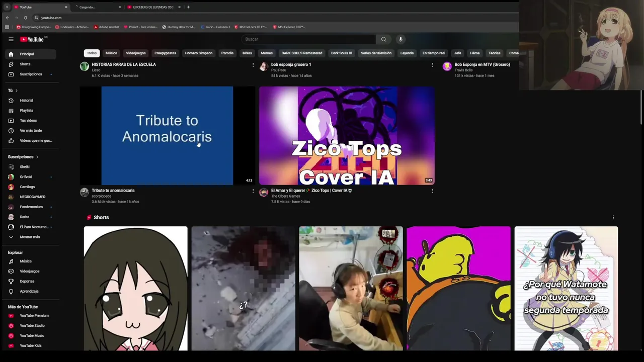Open the Watamote segunda temporada Short
Screen dimensions: 644x362
(x=566, y=288)
